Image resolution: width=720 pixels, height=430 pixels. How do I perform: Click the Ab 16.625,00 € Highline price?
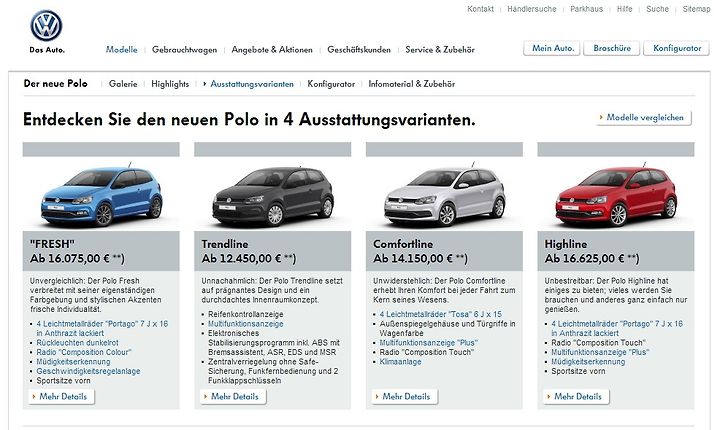[592, 259]
